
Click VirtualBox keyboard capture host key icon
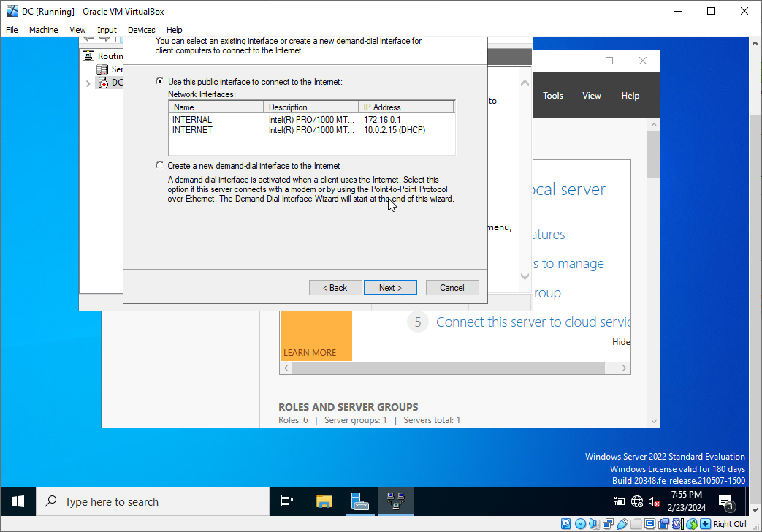pos(706,524)
